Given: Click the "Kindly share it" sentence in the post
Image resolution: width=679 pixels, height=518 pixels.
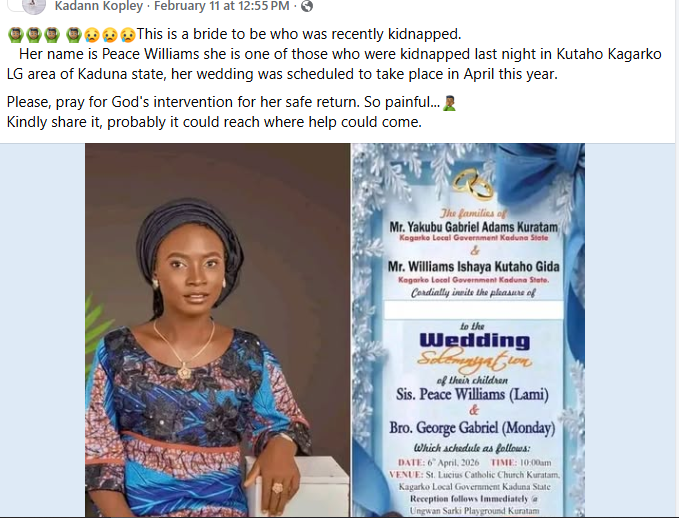Looking at the screenshot, I should coord(214,122).
